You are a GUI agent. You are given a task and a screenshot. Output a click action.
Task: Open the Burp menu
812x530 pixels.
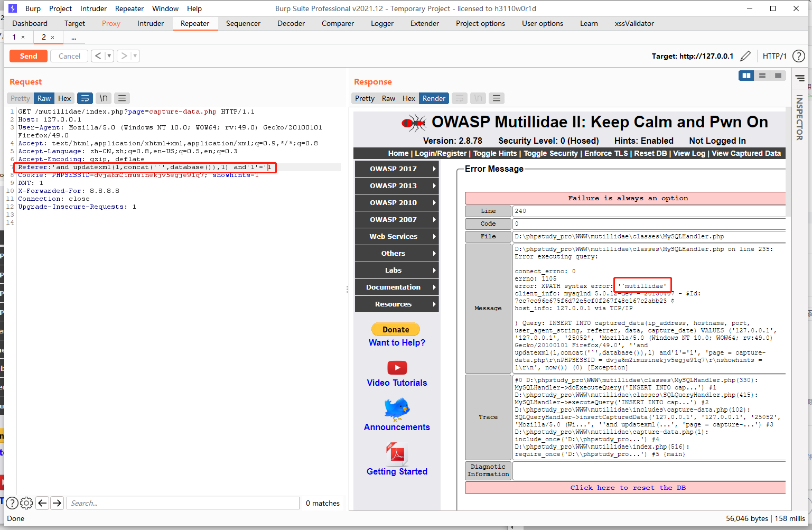click(x=33, y=8)
